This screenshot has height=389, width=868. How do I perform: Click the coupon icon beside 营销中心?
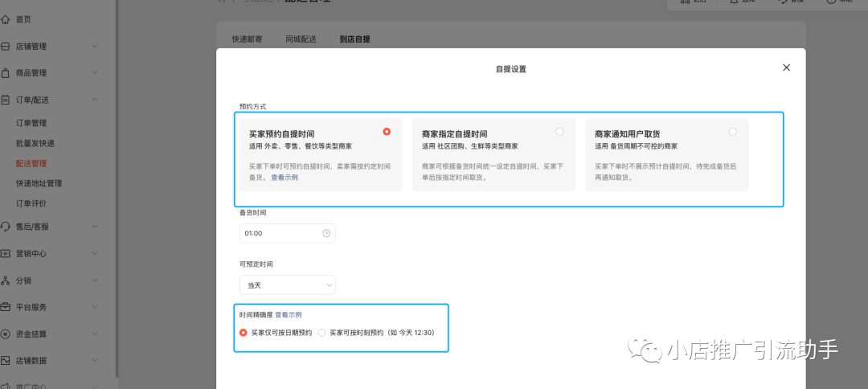point(6,253)
